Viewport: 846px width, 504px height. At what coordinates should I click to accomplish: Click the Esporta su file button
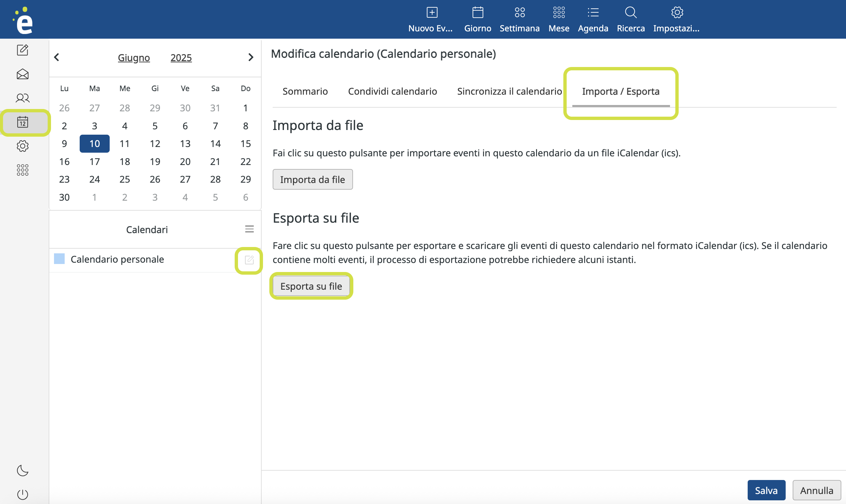(311, 286)
